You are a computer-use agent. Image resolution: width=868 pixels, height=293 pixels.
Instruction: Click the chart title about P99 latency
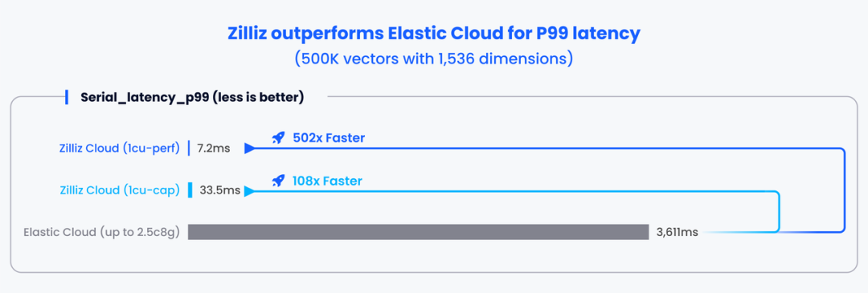pyautogui.click(x=434, y=33)
